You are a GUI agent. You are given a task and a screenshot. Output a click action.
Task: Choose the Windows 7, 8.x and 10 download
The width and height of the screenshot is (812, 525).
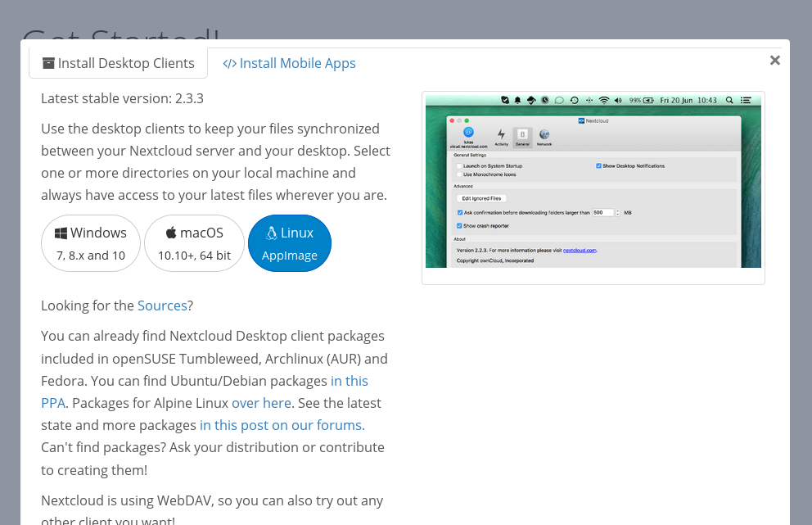[91, 243]
